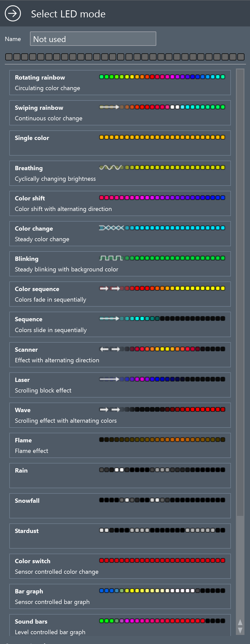250x644 pixels.
Task: Select the Rotating rainbow LED mode
Action: click(120, 83)
